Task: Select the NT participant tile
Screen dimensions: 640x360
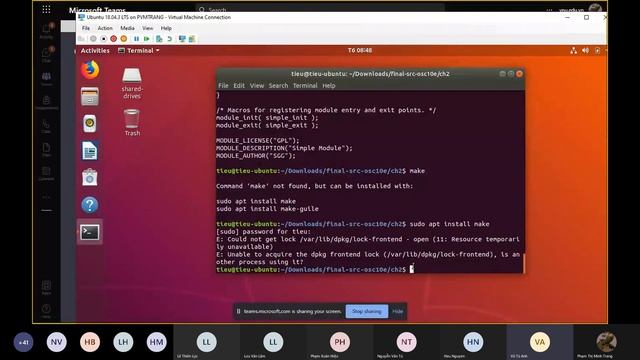Action: pos(407,342)
